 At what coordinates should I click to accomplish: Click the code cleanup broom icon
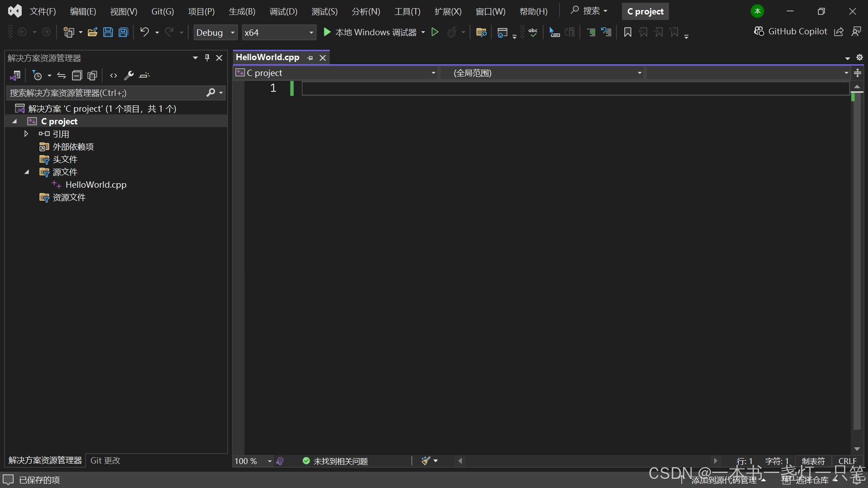click(426, 461)
